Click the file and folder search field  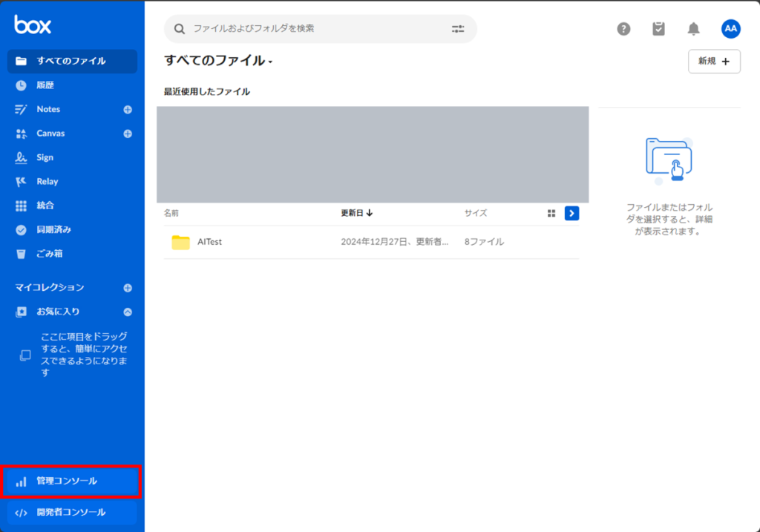(x=312, y=29)
